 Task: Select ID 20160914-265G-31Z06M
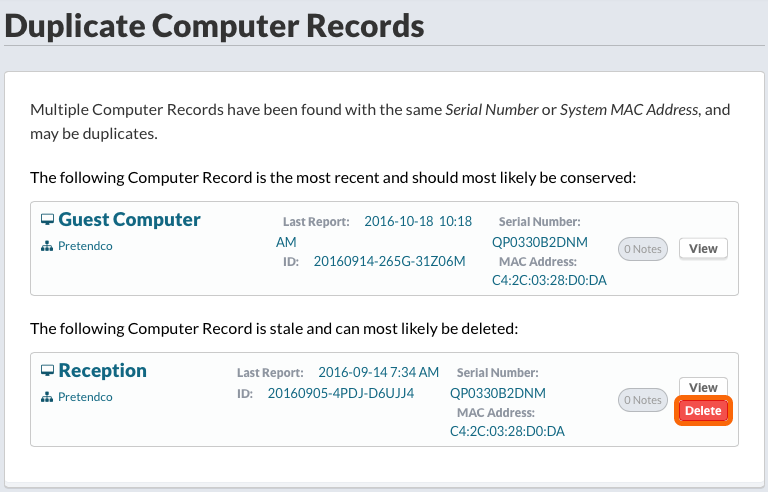[389, 261]
